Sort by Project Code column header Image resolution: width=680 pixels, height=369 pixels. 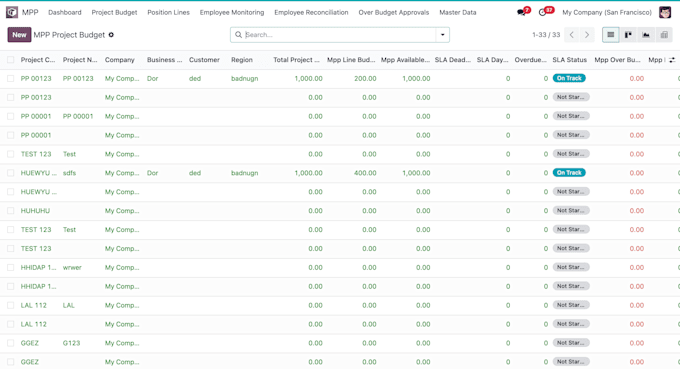coord(38,60)
